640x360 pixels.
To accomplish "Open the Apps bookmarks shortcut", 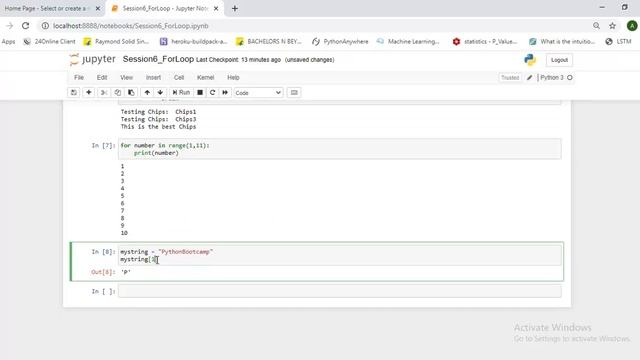I will 8,42.
